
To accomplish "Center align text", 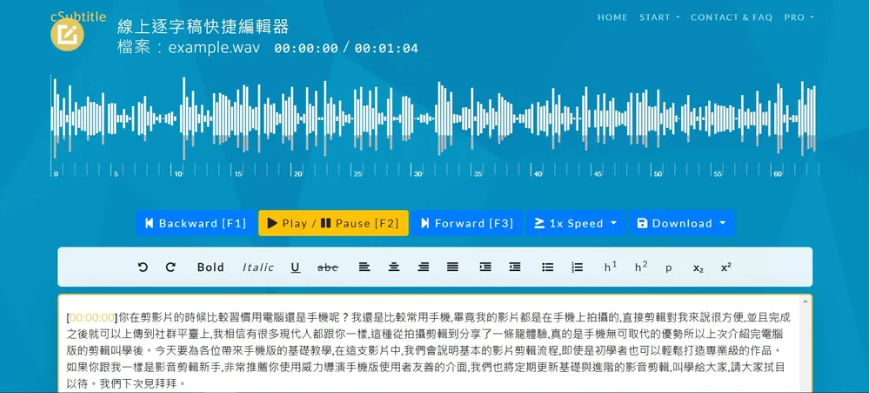I will (x=394, y=267).
